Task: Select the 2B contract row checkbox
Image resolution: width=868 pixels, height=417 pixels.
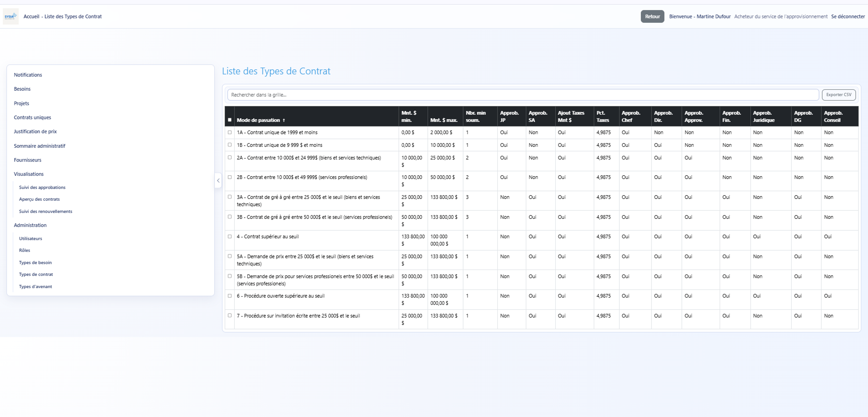Action: click(229, 177)
